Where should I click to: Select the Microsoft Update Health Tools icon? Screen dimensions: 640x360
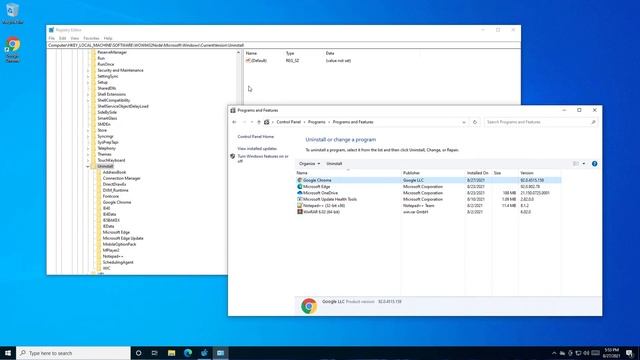(x=300, y=199)
